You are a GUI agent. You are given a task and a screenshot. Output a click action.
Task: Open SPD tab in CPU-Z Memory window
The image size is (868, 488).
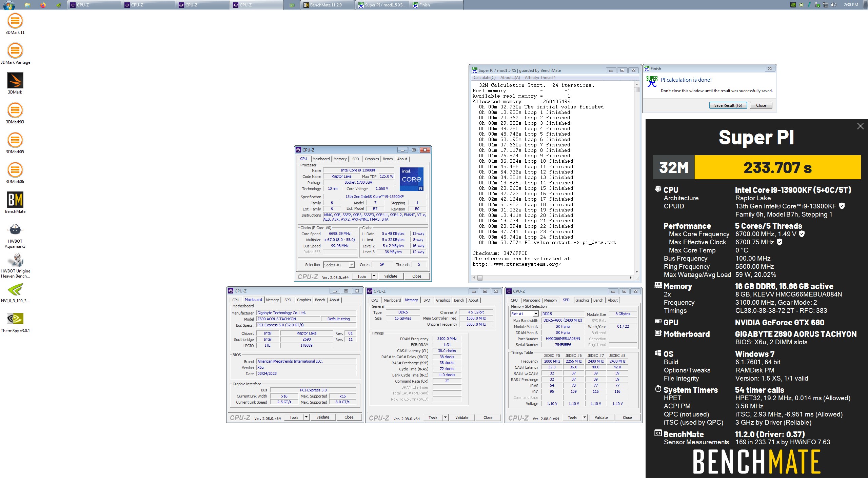click(427, 300)
